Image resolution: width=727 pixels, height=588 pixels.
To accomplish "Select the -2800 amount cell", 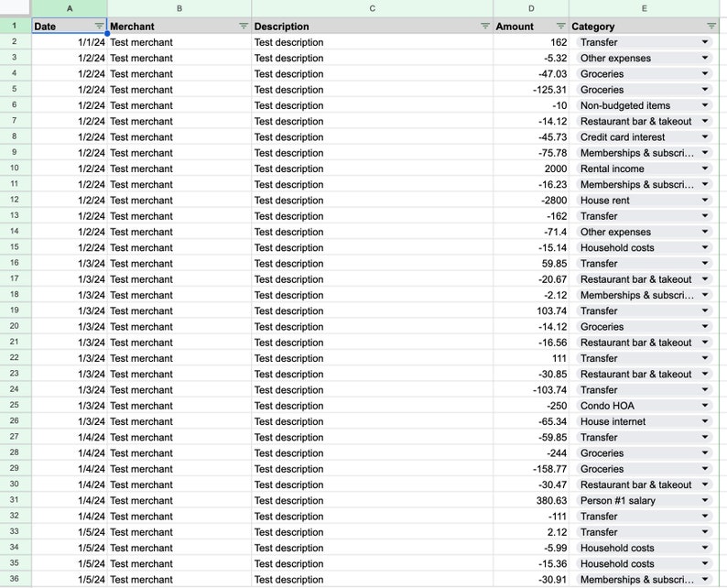I will pos(531,201).
